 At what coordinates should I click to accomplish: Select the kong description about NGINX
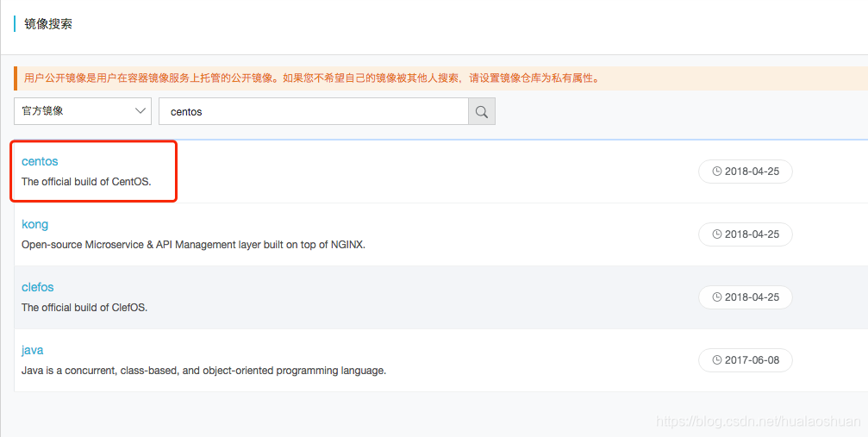(x=193, y=245)
